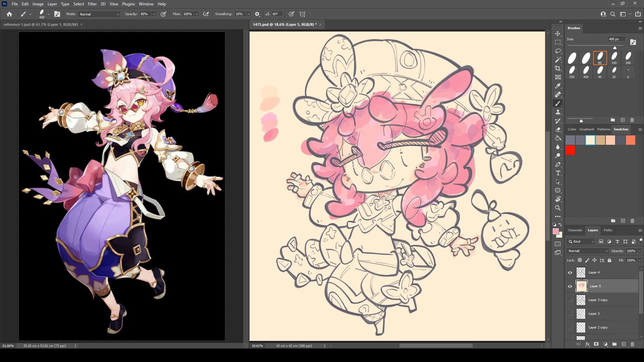Screen dimensions: 644x362
Task: Open layer style fx button
Action: [x=587, y=344]
